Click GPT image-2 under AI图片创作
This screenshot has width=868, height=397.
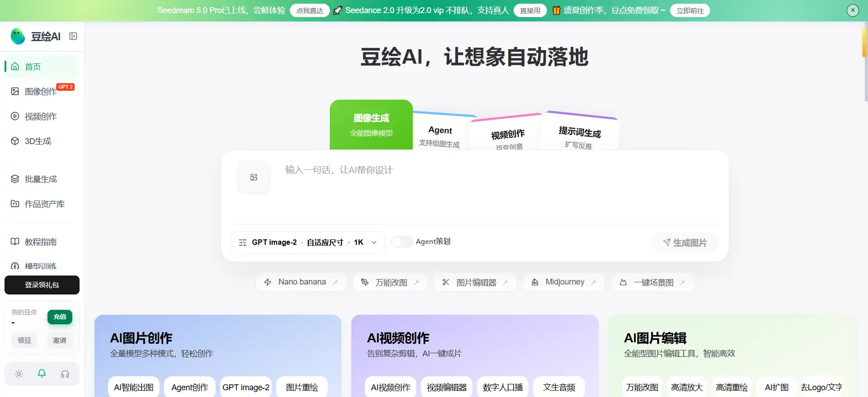click(x=246, y=387)
